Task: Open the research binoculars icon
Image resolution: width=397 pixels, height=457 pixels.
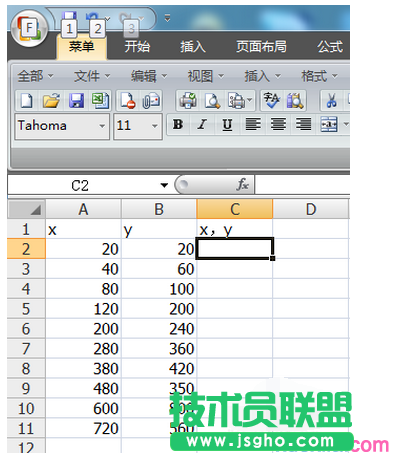Action: pyautogui.click(x=295, y=100)
